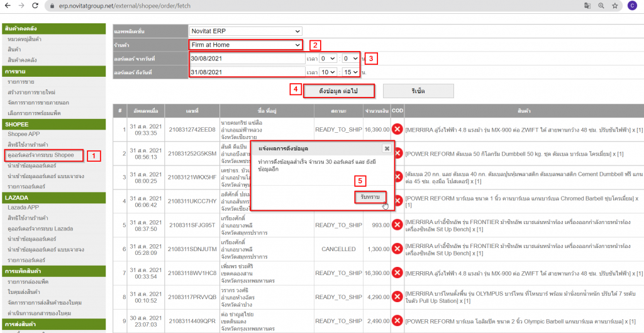Open the purple profile avatar

(x=631, y=5)
